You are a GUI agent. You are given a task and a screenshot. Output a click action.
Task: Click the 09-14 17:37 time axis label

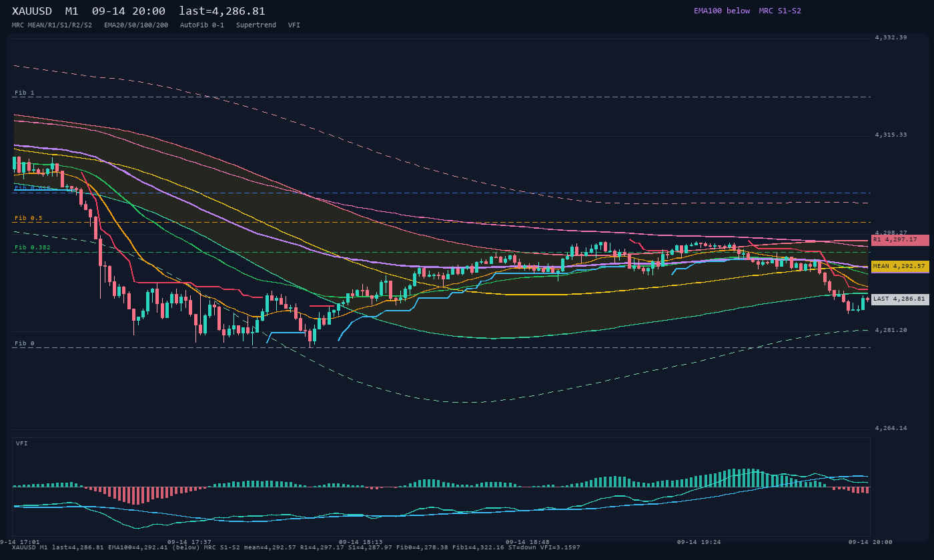pos(189,542)
